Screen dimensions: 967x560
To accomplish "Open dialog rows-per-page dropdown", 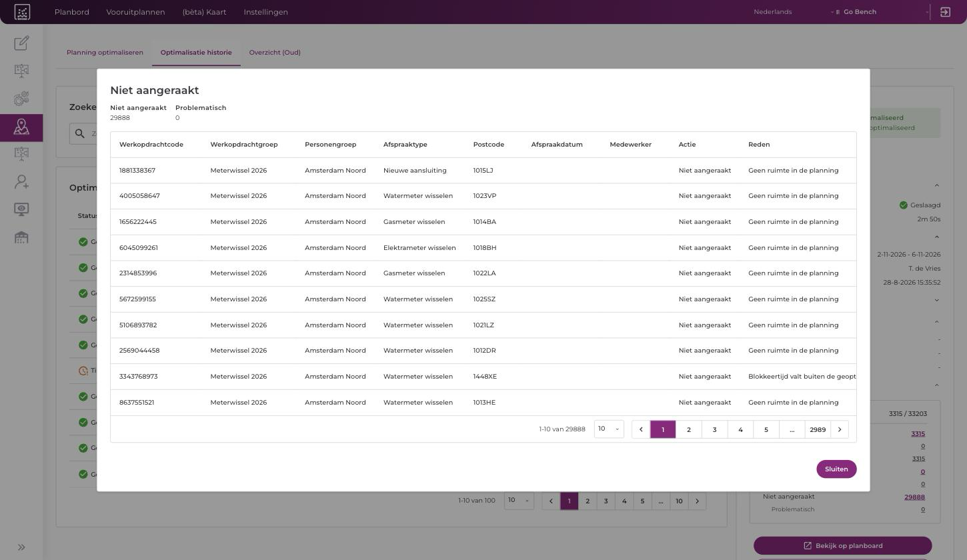I will click(x=609, y=429).
